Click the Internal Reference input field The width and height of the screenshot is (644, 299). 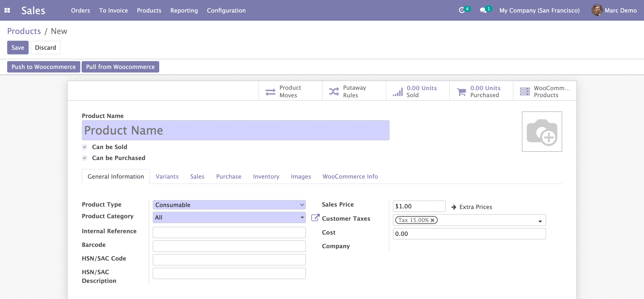pos(229,232)
